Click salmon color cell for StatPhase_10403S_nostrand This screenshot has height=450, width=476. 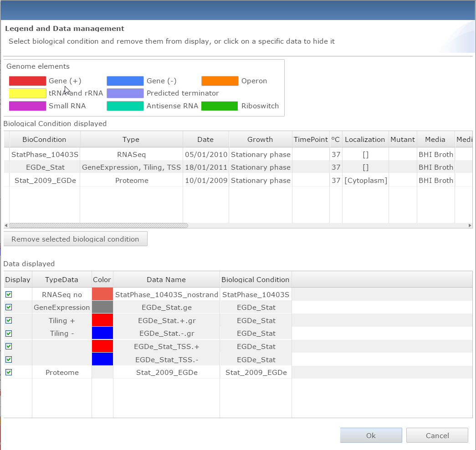[102, 294]
